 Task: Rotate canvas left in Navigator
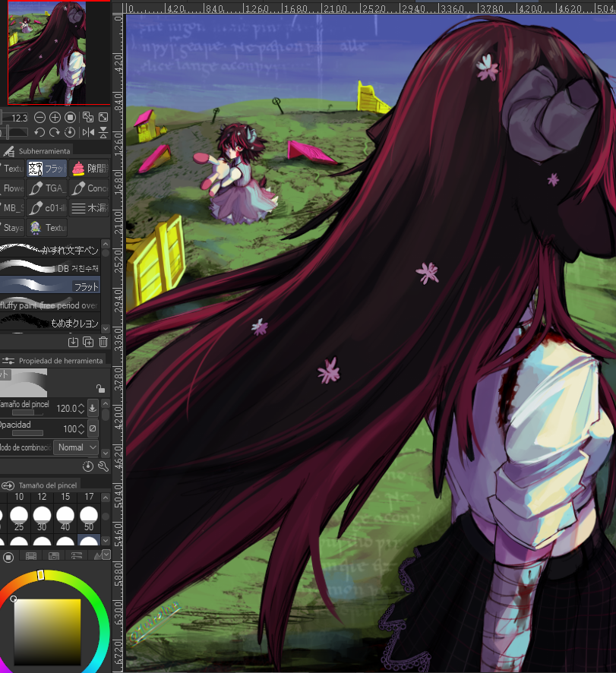[x=39, y=133]
